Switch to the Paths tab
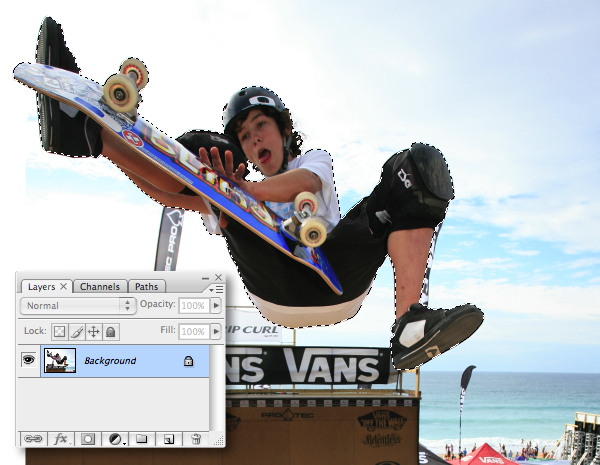The height and width of the screenshot is (465, 600). click(146, 286)
